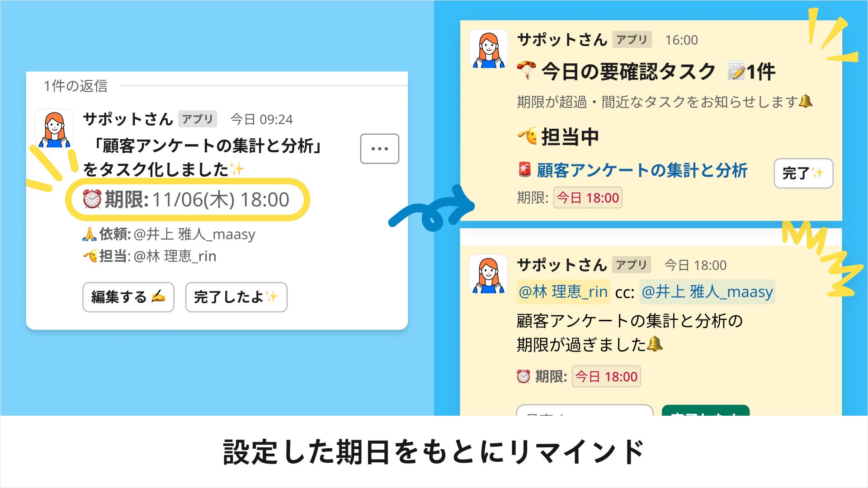This screenshot has height=488, width=868.
Task: Mark the task with the 完了 button
Action: (803, 173)
